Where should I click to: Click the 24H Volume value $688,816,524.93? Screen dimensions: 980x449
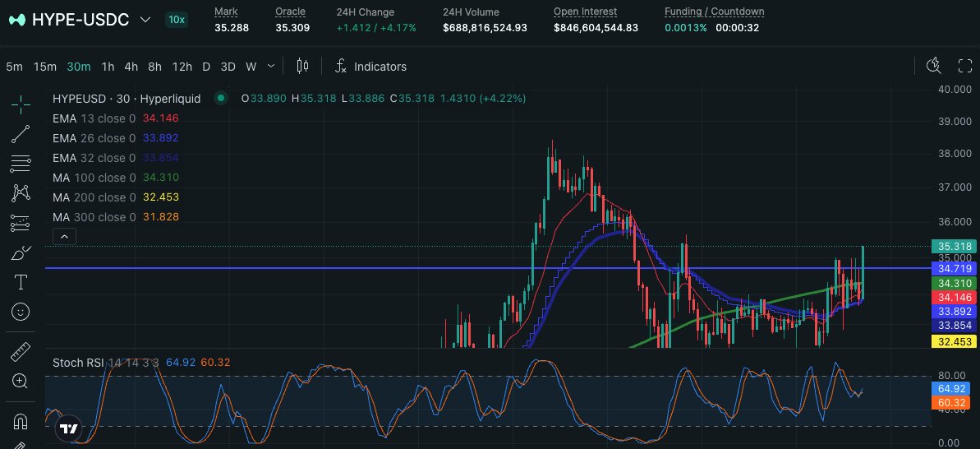tap(485, 27)
